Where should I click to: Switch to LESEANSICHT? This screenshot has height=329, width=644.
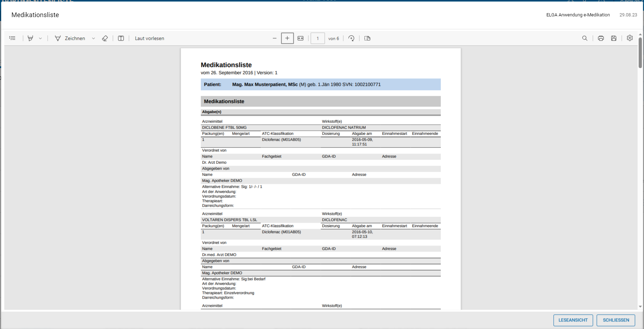573,320
